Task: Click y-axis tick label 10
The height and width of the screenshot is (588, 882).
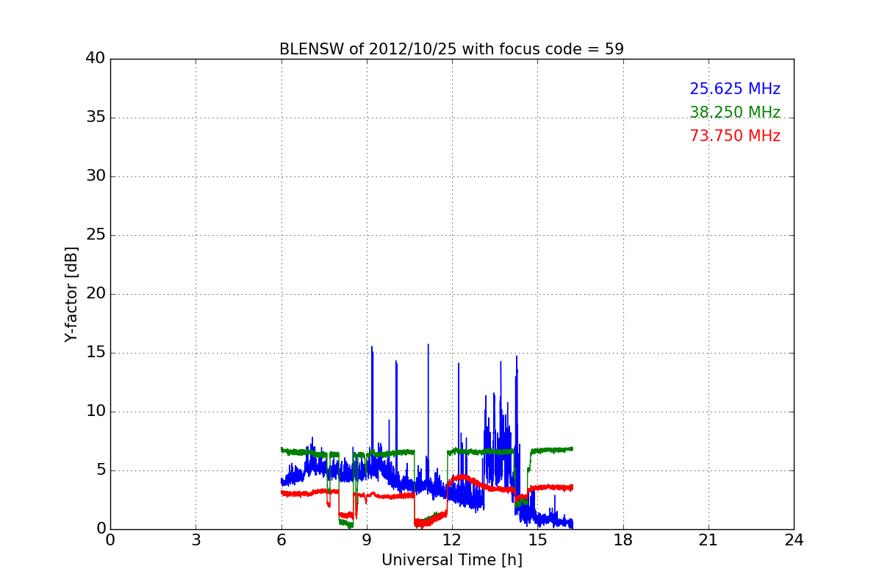Action: (x=96, y=412)
